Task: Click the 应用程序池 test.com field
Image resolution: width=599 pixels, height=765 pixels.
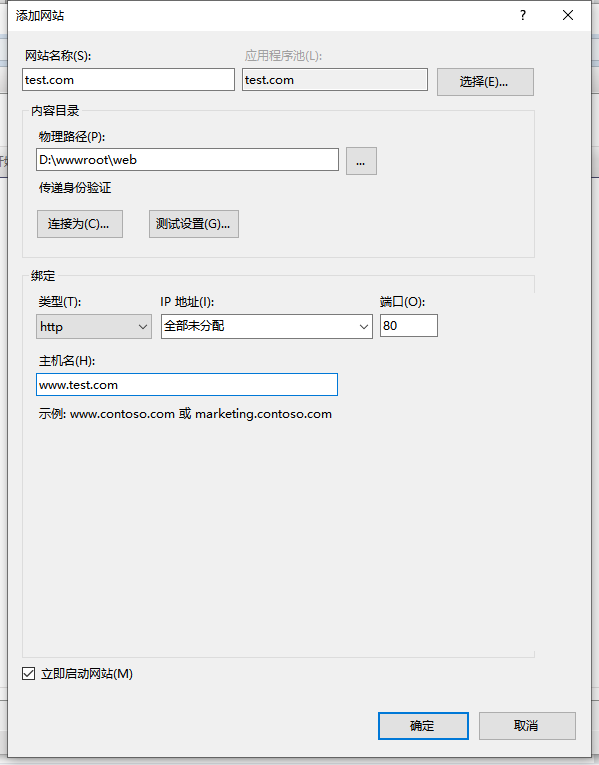Action: pyautogui.click(x=335, y=80)
